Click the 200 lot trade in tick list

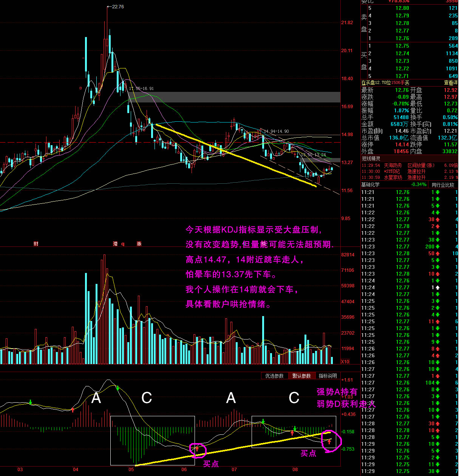[430, 247]
